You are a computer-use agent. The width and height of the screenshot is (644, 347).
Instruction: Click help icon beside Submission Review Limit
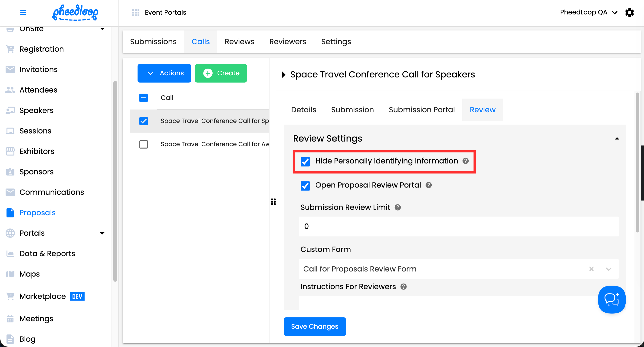[398, 207]
